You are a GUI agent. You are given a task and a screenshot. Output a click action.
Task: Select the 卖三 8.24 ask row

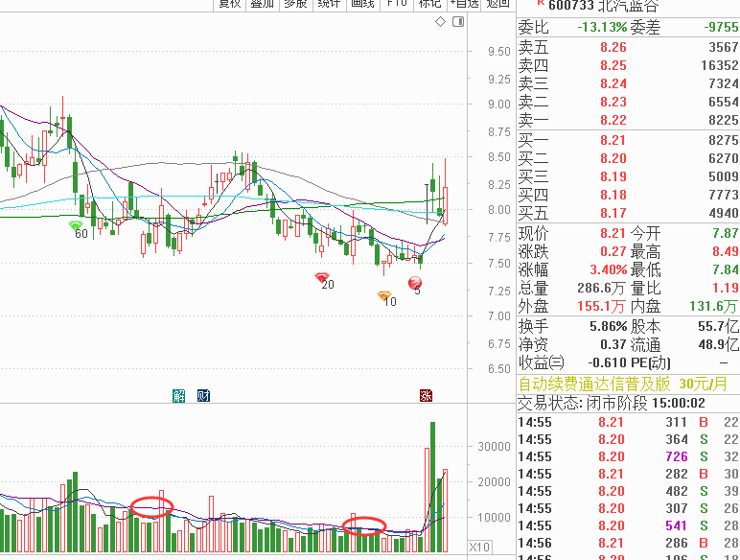pos(628,83)
